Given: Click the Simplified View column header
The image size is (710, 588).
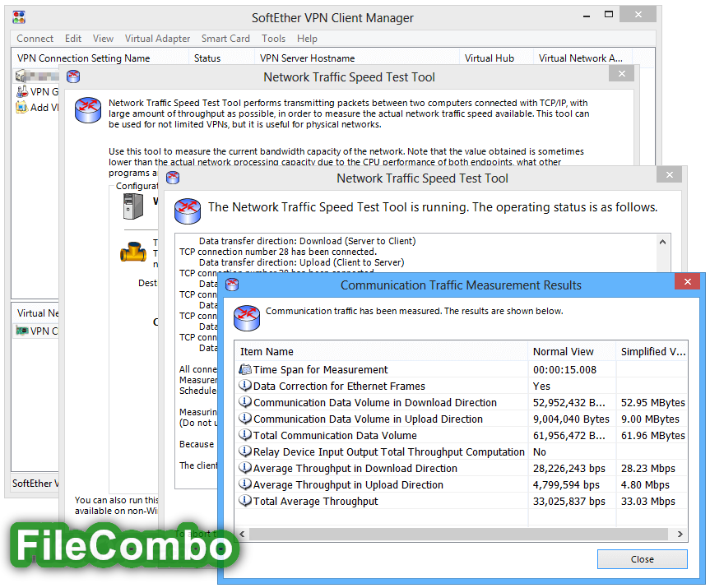Looking at the screenshot, I should point(652,351).
